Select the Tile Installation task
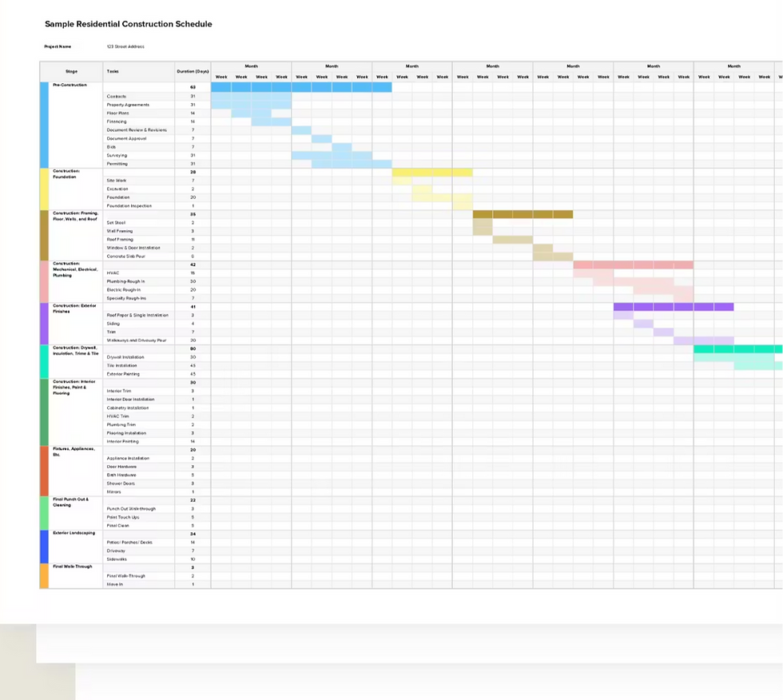The height and width of the screenshot is (700, 783). (121, 365)
